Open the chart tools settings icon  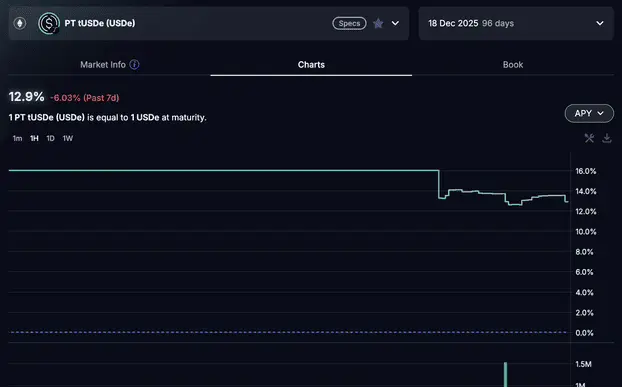click(x=589, y=138)
